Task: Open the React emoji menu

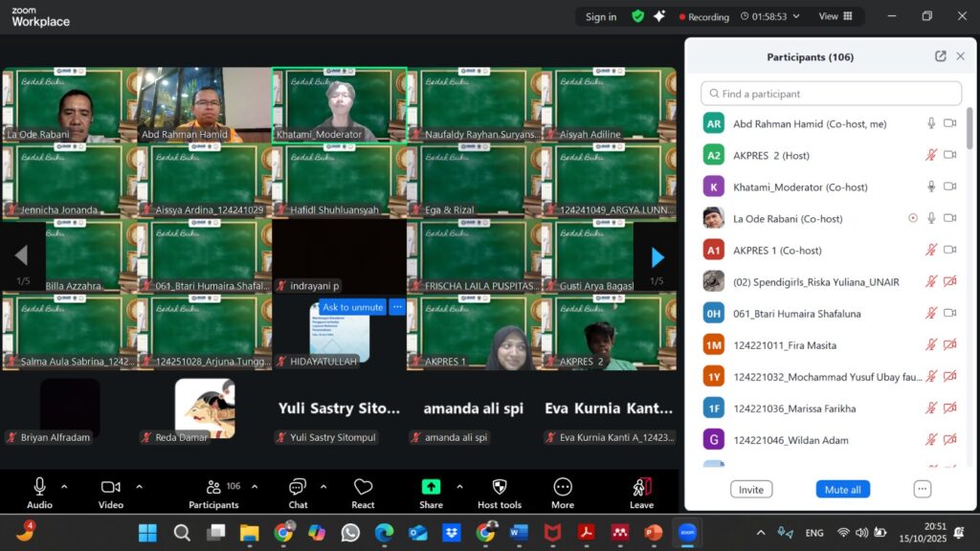Action: [x=363, y=494]
